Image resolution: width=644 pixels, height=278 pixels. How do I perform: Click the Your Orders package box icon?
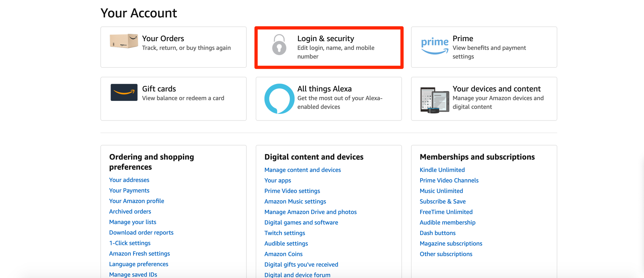[x=124, y=41]
